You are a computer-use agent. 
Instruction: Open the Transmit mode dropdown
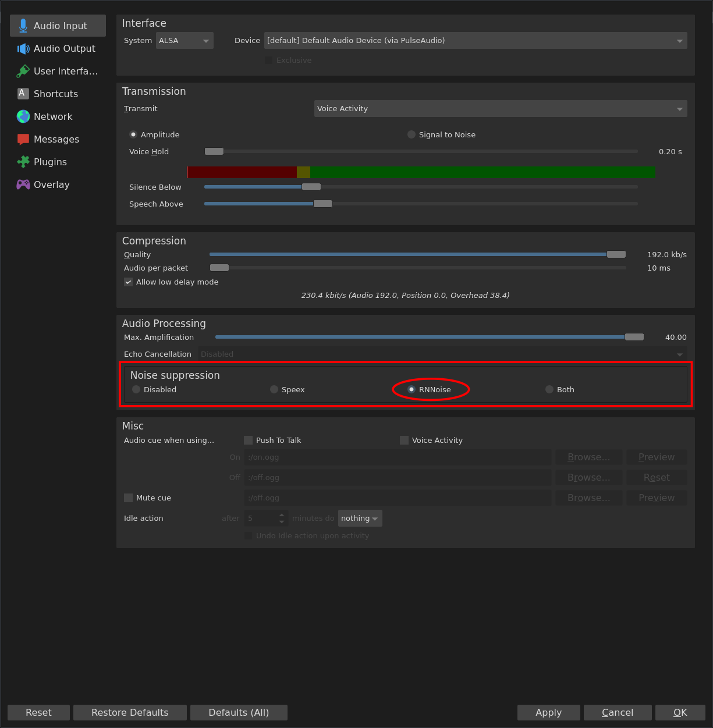(x=501, y=108)
